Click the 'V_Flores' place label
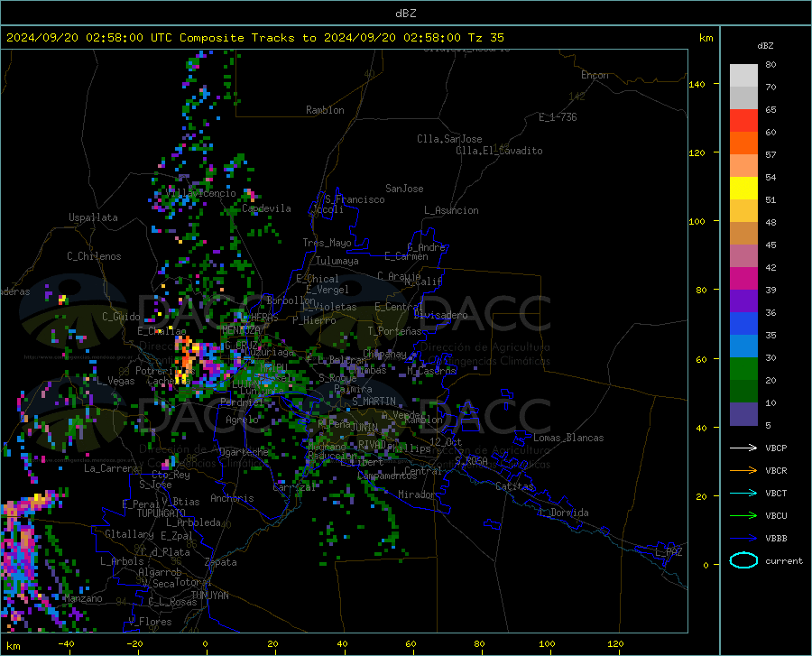 click(150, 622)
